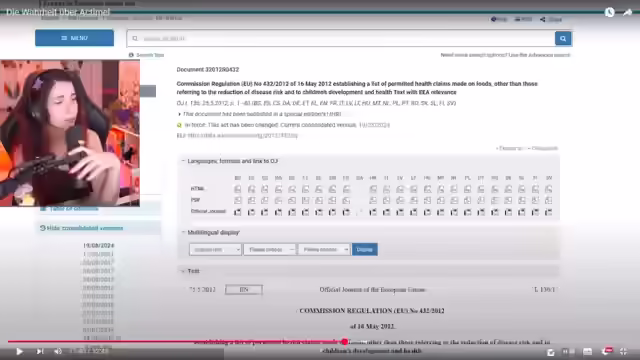Image resolution: width=640 pixels, height=360 pixels.
Task: Open current consolidated version date link
Action: click(x=375, y=125)
